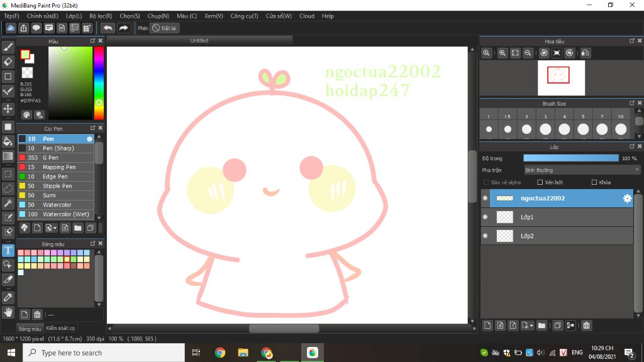Click the Windows search box
The width and height of the screenshot is (644, 362).
click(104, 353)
